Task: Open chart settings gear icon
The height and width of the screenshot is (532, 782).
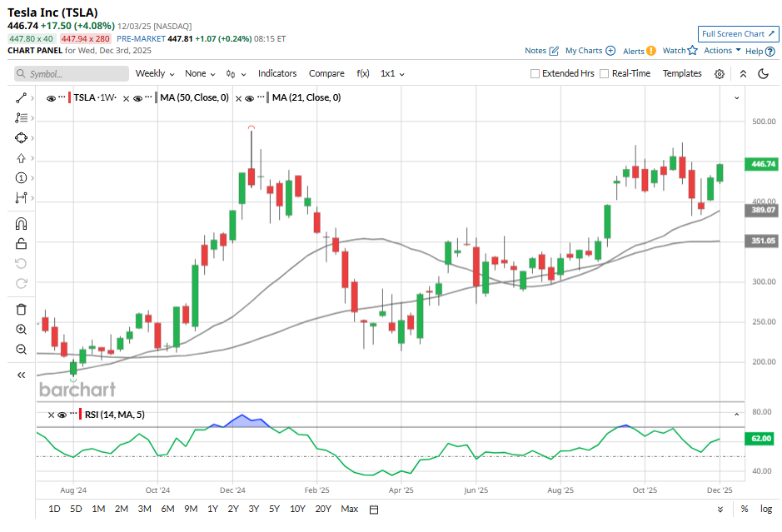Action: click(x=720, y=74)
